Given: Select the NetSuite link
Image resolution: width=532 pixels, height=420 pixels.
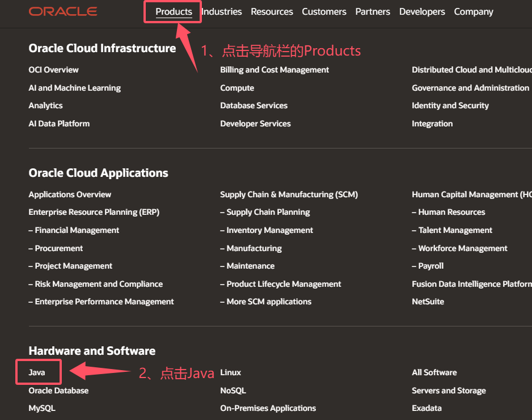Looking at the screenshot, I should (x=428, y=302).
